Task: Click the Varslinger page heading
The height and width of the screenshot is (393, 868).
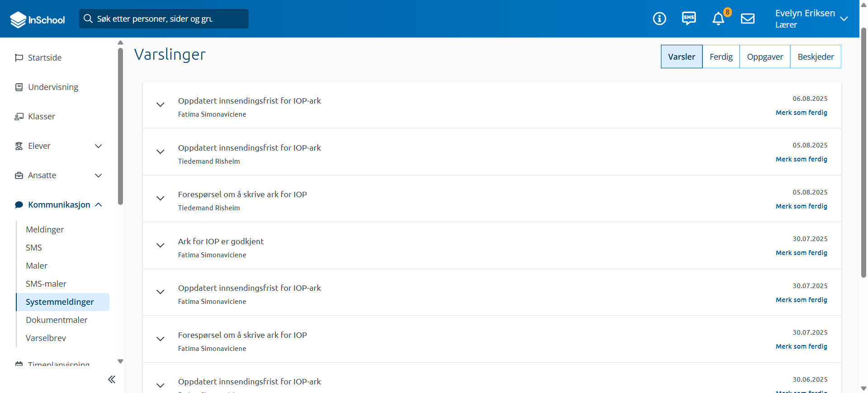Action: coord(170,54)
